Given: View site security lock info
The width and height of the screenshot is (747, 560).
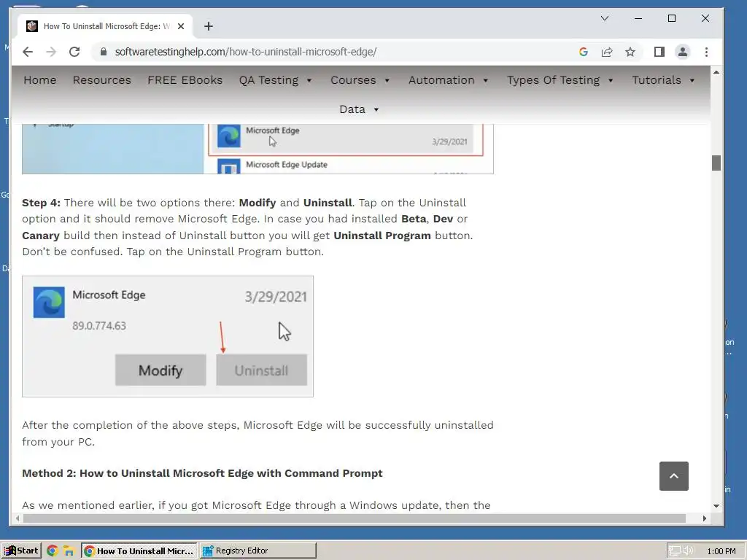Looking at the screenshot, I should coord(104,52).
